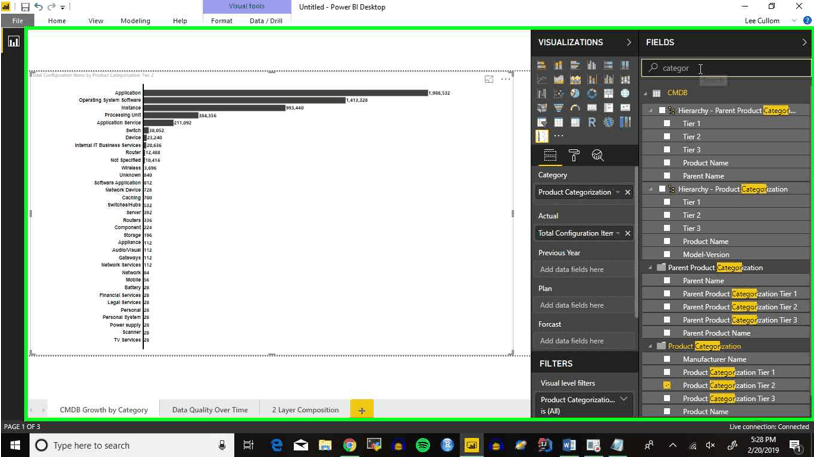This screenshot has width=814, height=457.
Task: Check Manufacturer Name field
Action: (x=667, y=359)
